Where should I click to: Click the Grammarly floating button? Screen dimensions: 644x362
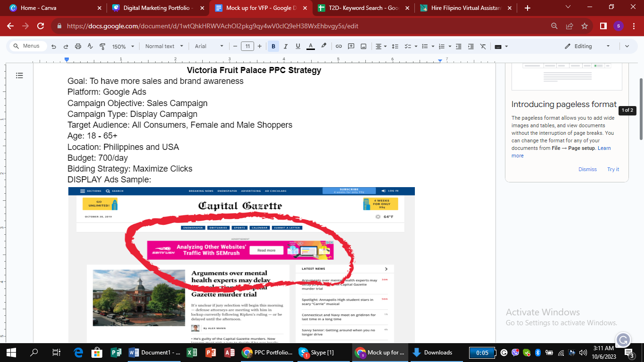pyautogui.click(x=623, y=340)
